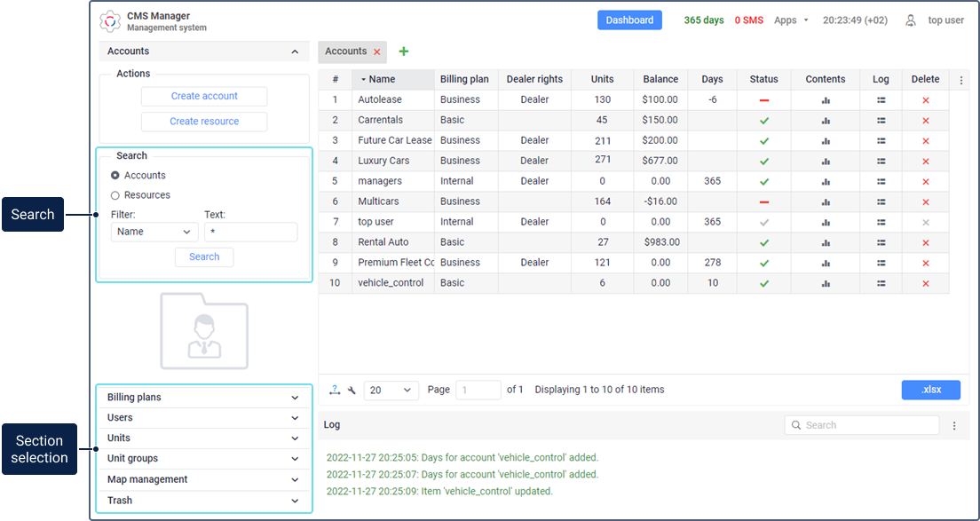The image size is (980, 521).
Task: Open the Apps menu
Action: click(x=791, y=20)
